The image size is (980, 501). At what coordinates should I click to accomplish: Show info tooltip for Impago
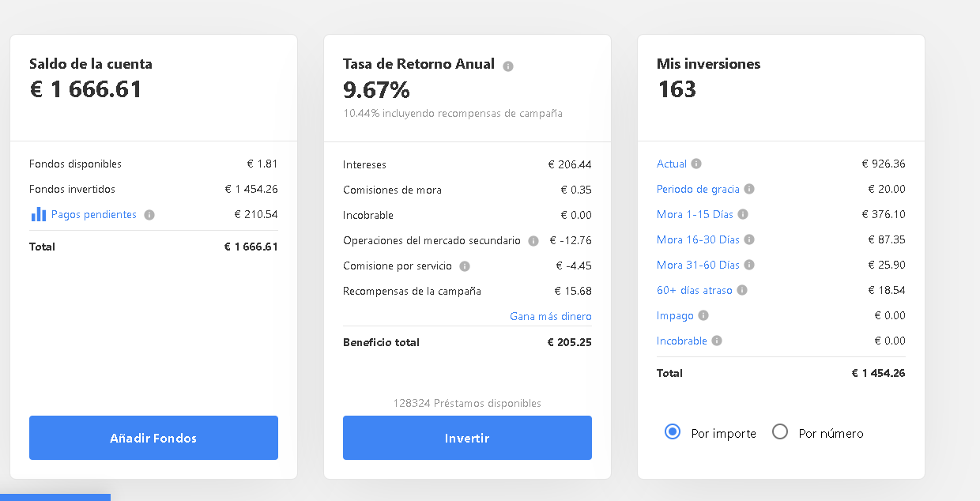(x=703, y=315)
